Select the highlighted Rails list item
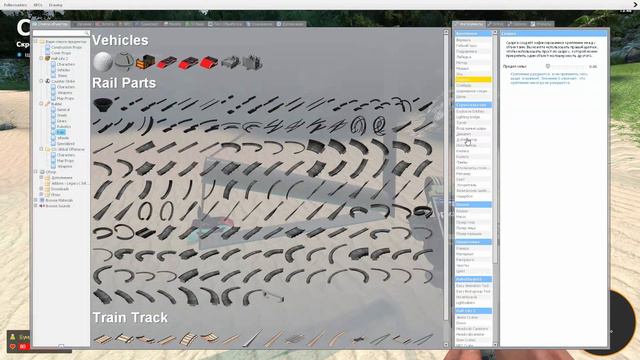Viewport: 640px width, 360px height. 60,132
